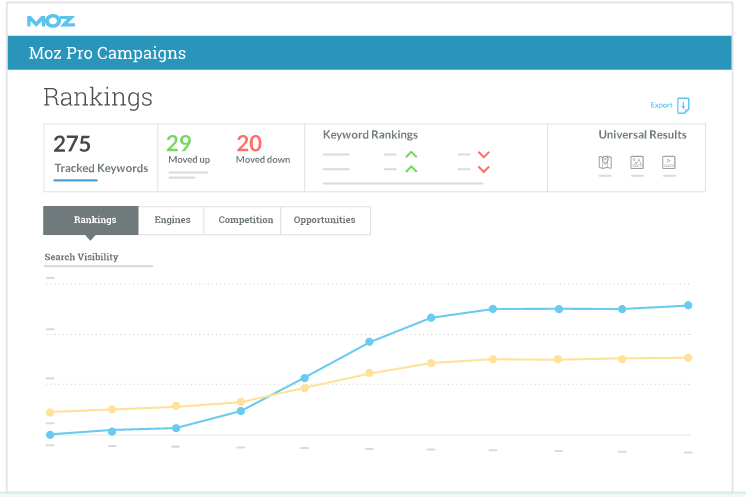Viewport: 746px width, 497px height.
Task: Click the 29 Moved up figure
Action: [179, 143]
